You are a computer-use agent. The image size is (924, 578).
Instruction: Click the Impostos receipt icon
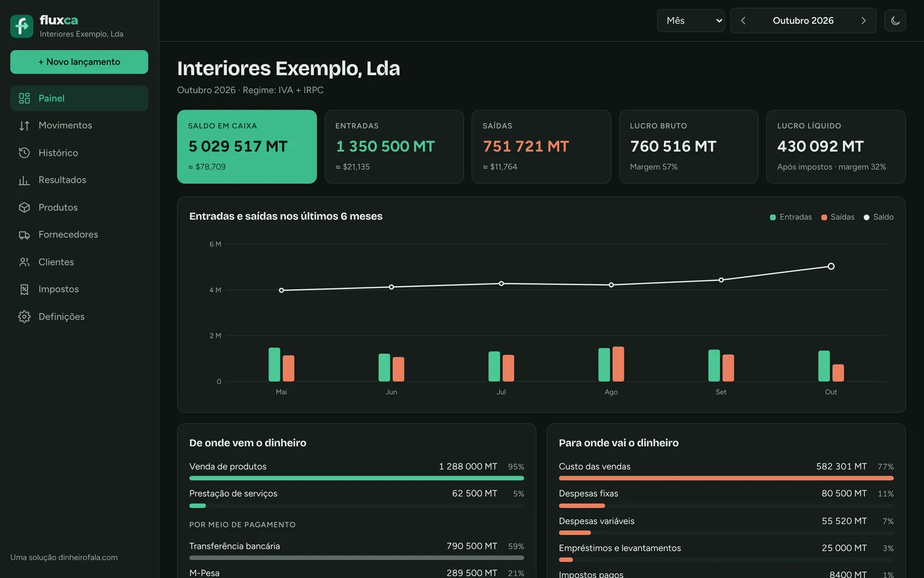point(24,290)
